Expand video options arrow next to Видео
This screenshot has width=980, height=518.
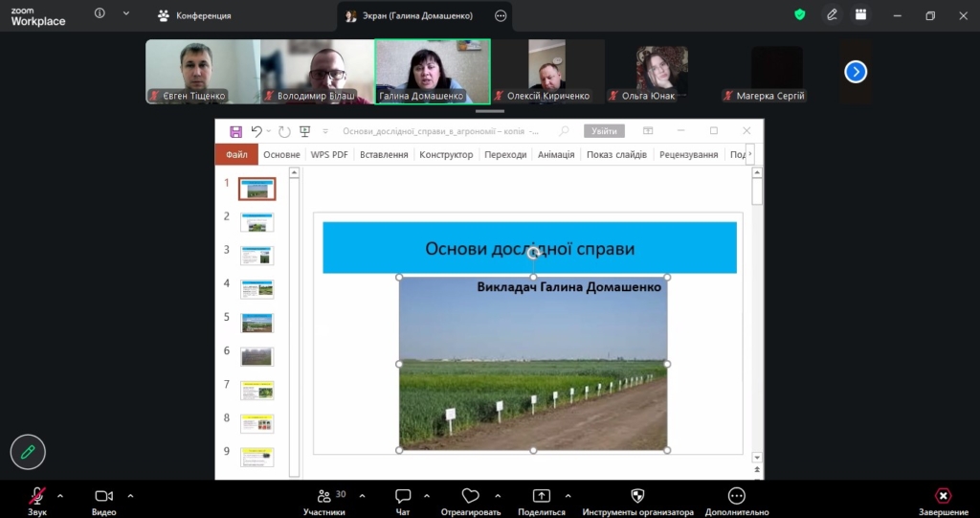coord(130,496)
